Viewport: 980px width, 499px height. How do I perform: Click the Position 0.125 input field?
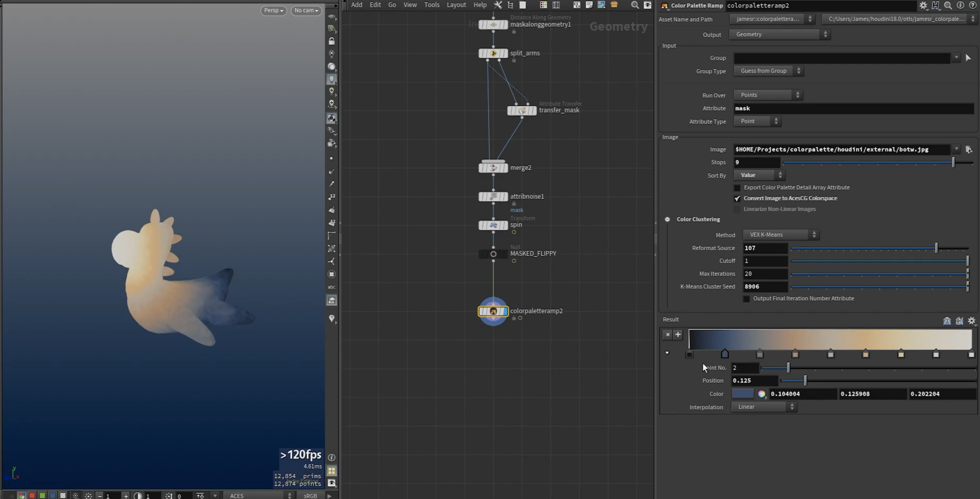755,380
